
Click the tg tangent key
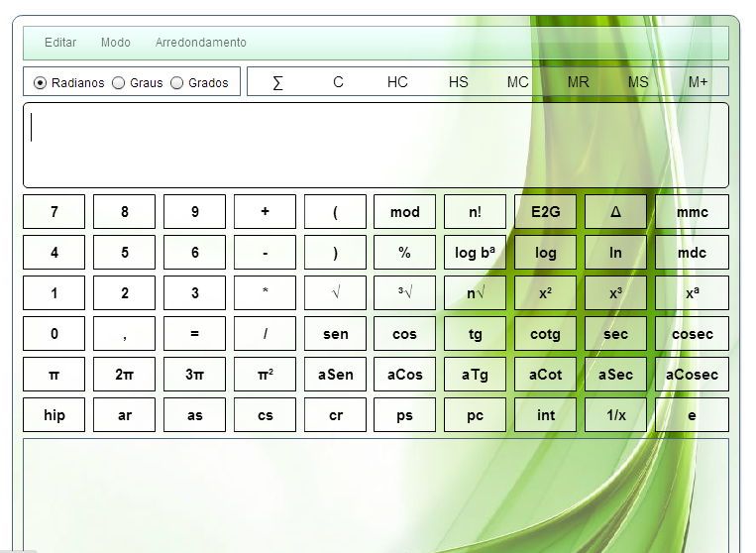(475, 333)
